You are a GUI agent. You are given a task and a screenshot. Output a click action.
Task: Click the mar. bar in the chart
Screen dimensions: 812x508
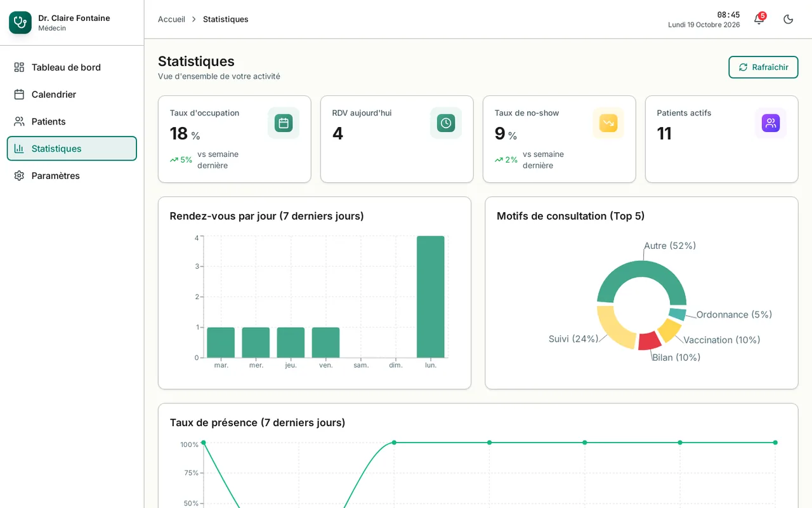coord(221,342)
